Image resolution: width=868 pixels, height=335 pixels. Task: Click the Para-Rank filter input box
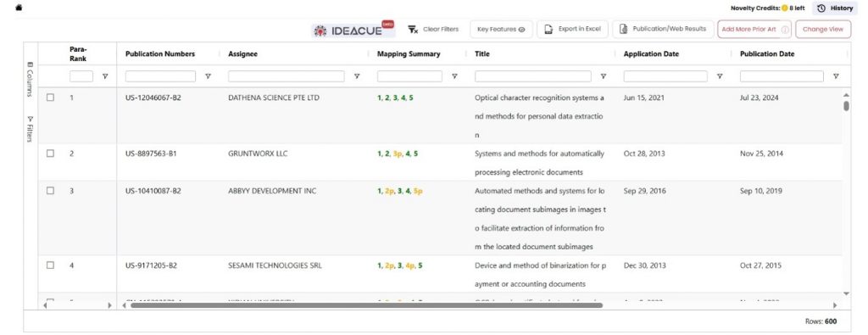(81, 76)
